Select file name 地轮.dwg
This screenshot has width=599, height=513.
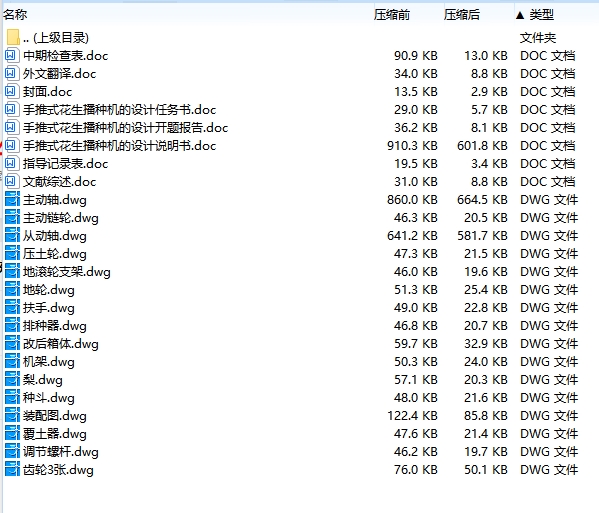click(x=49, y=290)
